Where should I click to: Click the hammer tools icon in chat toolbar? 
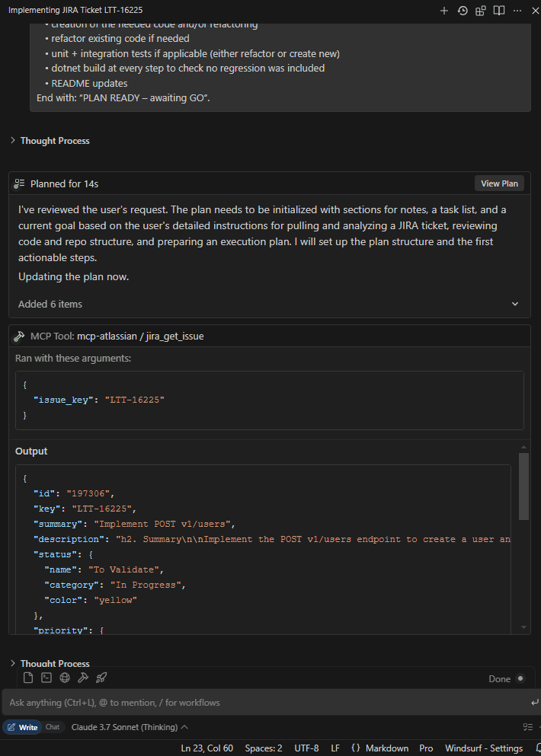click(x=83, y=678)
